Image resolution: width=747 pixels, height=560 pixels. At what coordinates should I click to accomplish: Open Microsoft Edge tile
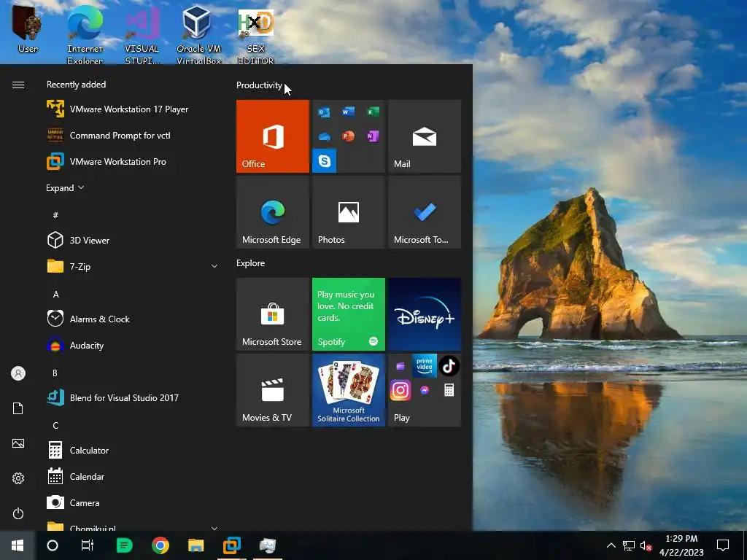(273, 212)
